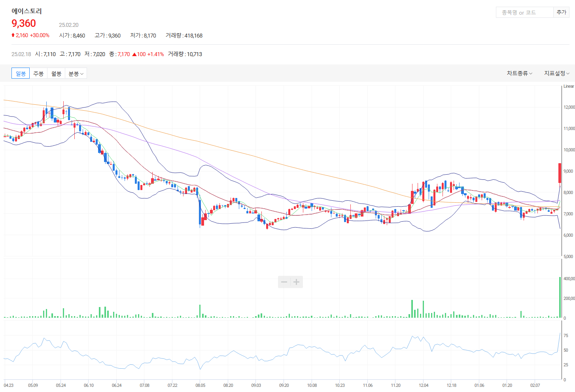Click the 04.23 date axis label
Image resolution: width=575 pixels, height=392 pixels.
coord(9,385)
